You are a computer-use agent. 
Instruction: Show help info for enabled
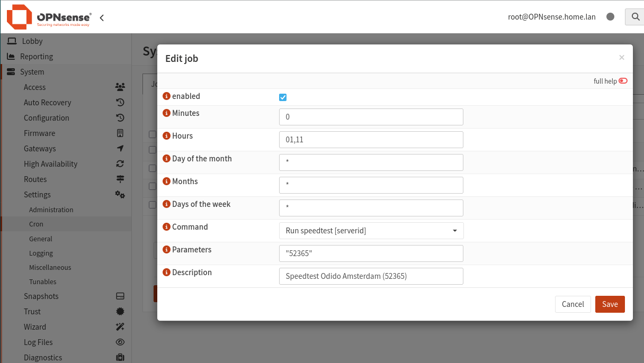(166, 96)
